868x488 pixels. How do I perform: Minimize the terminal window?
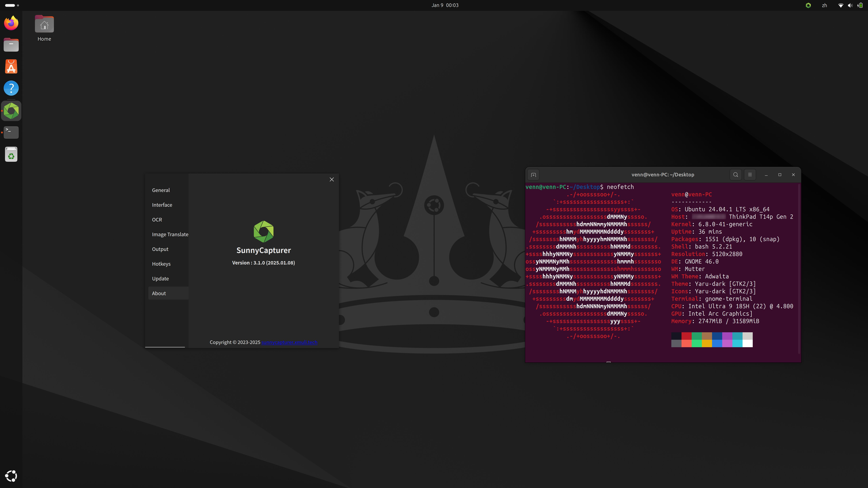[x=766, y=175]
